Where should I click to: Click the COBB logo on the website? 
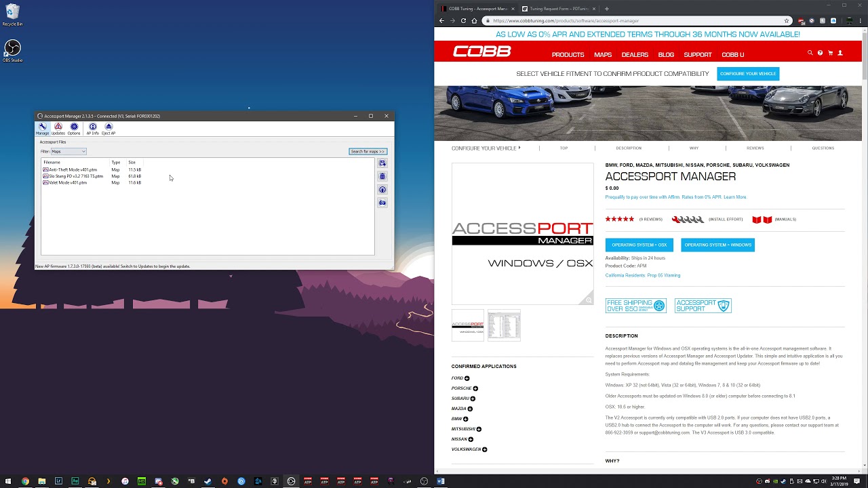coord(482,52)
